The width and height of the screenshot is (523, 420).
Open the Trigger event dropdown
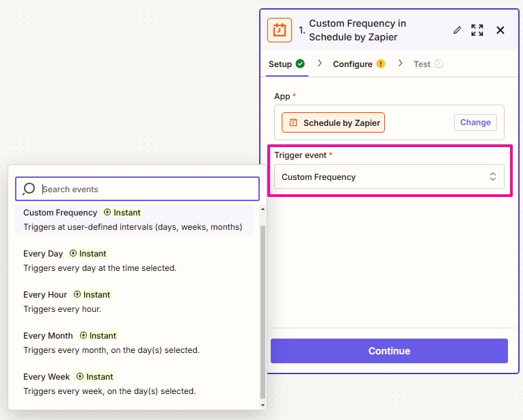click(388, 177)
